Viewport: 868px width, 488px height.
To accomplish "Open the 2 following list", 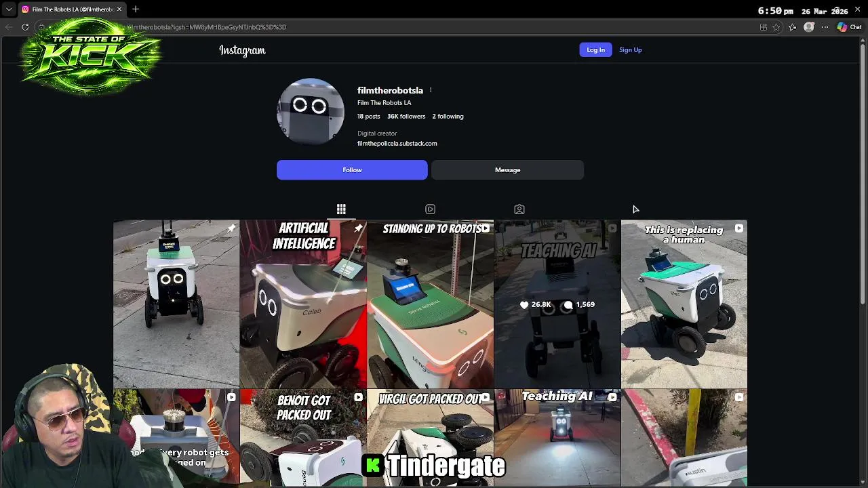I will [448, 117].
